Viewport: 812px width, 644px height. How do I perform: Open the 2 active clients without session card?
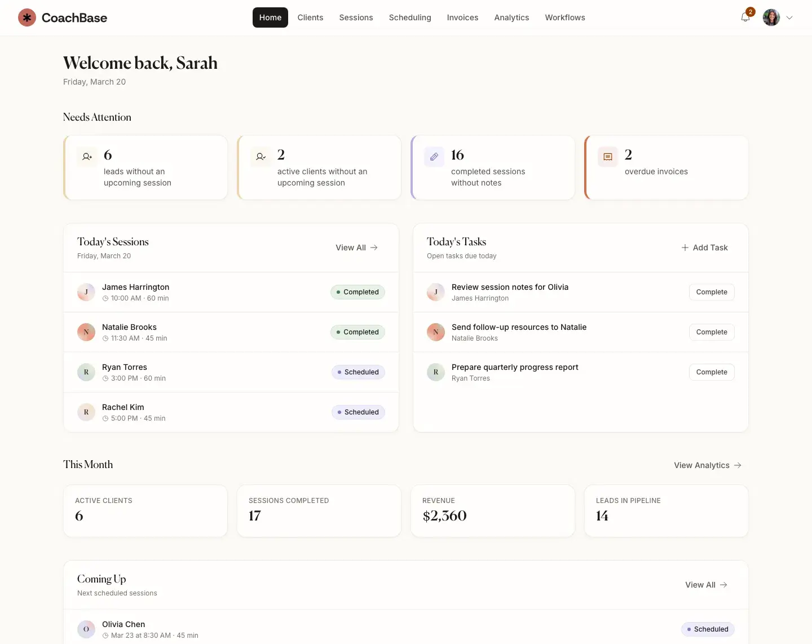(x=319, y=167)
